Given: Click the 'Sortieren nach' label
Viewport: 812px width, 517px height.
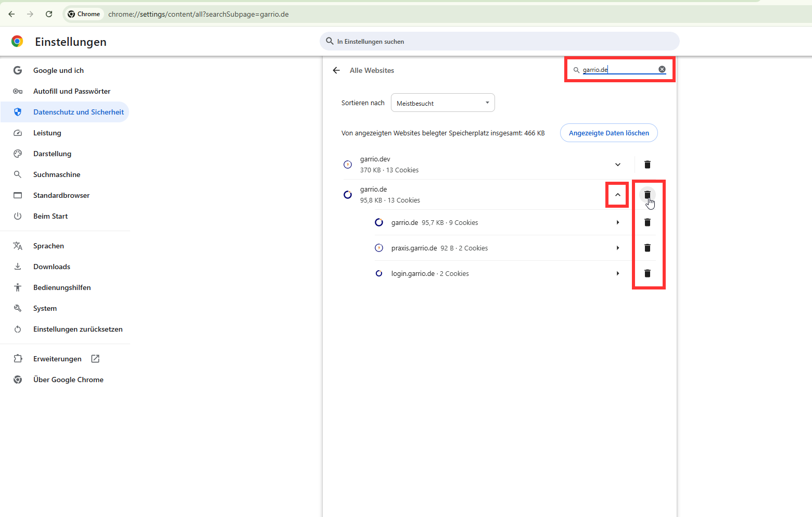Looking at the screenshot, I should (x=363, y=103).
